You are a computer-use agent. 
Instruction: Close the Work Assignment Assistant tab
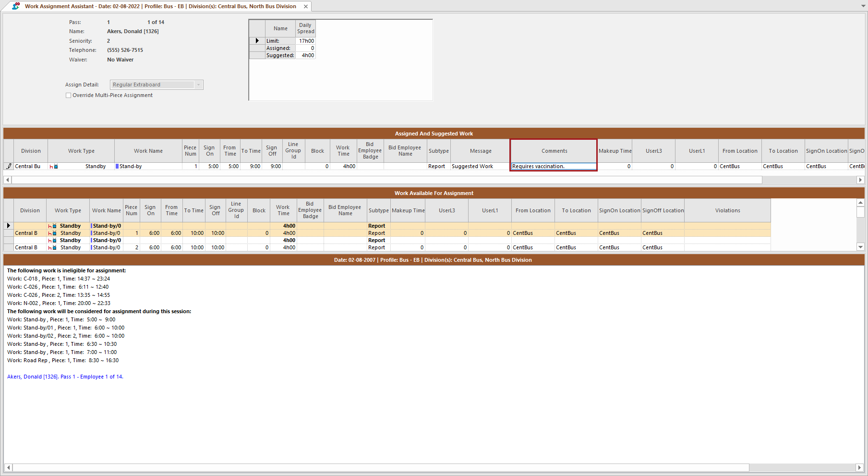(x=306, y=6)
